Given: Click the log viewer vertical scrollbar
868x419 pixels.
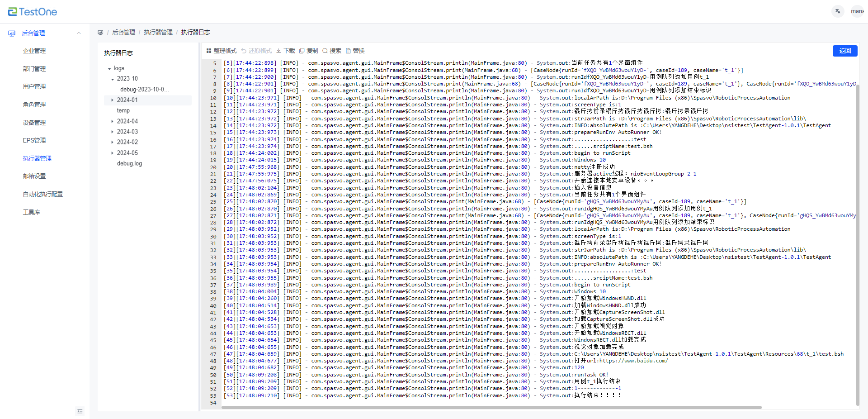Looking at the screenshot, I should 858,244.
